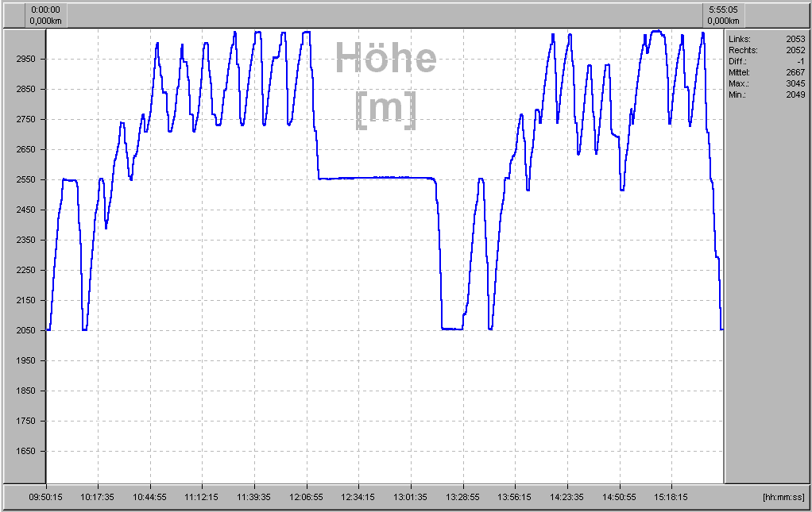Select the 10:17:35 tick on the time axis
This screenshot has height=512, width=812.
coord(98,497)
